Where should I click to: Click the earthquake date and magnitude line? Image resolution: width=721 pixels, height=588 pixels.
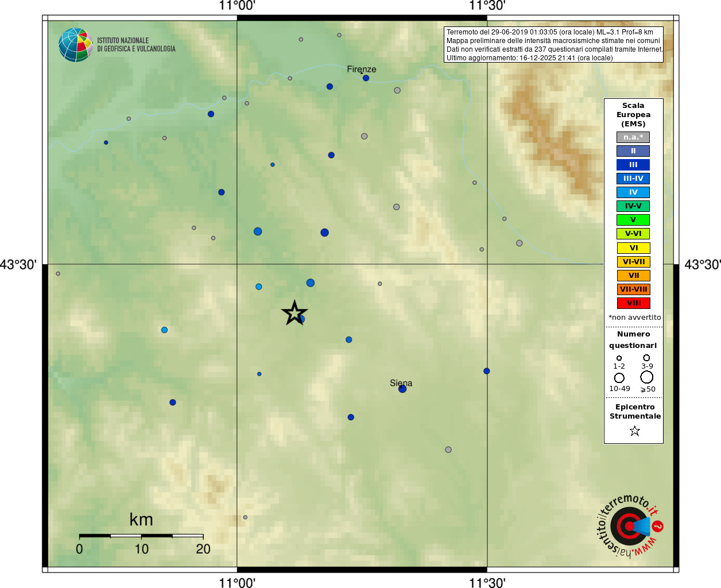tap(550, 32)
